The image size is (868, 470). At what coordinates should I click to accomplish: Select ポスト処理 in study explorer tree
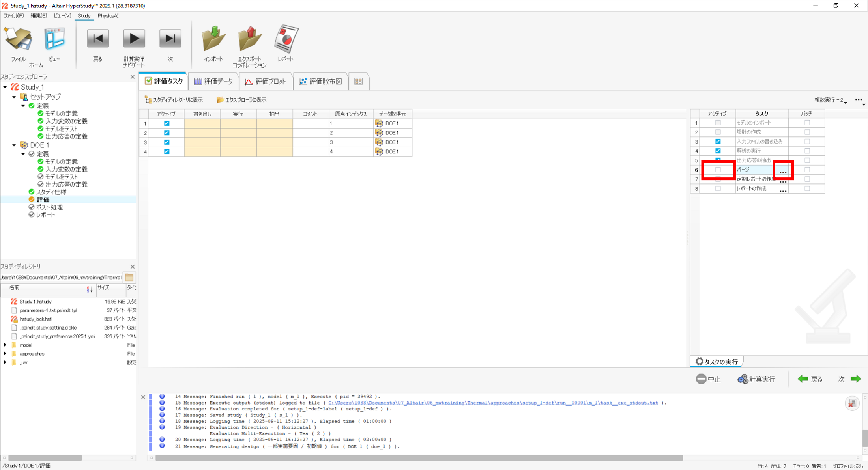[x=49, y=207]
